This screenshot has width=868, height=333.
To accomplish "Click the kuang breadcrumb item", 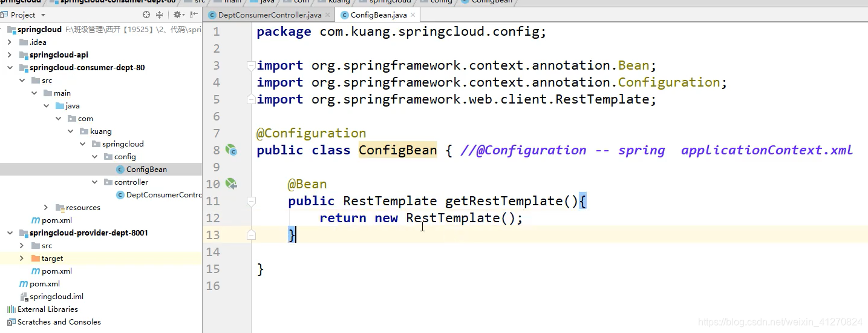I will point(339,2).
